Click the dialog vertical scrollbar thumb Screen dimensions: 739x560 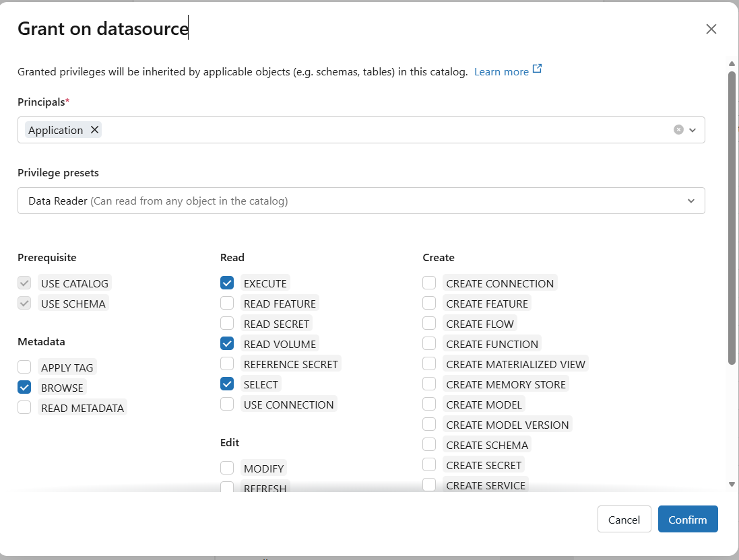tap(732, 217)
